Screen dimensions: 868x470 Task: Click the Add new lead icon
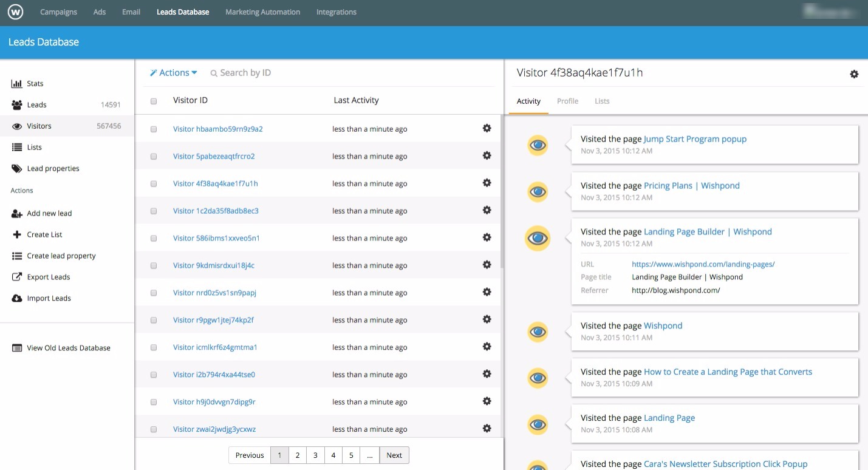point(17,214)
